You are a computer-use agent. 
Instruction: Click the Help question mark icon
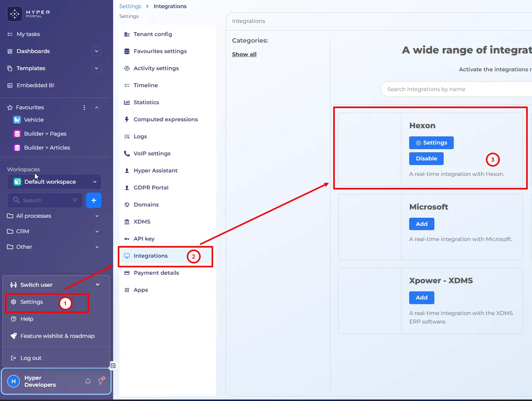click(14, 319)
